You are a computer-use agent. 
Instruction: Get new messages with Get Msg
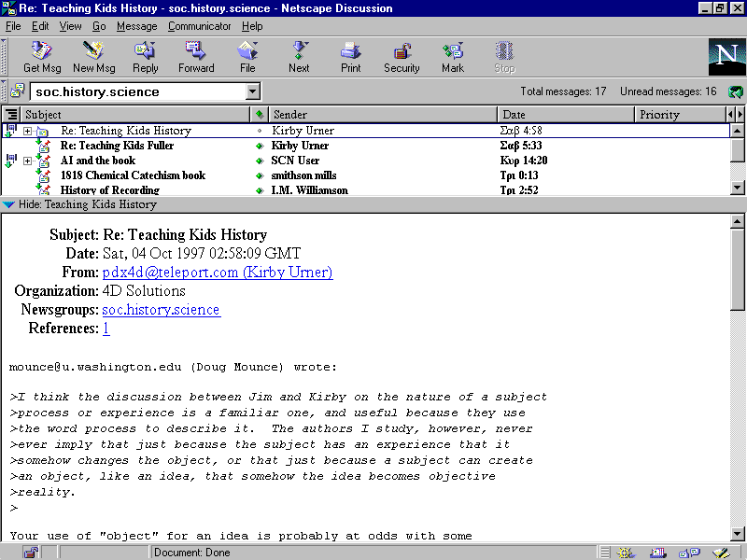pyautogui.click(x=42, y=57)
